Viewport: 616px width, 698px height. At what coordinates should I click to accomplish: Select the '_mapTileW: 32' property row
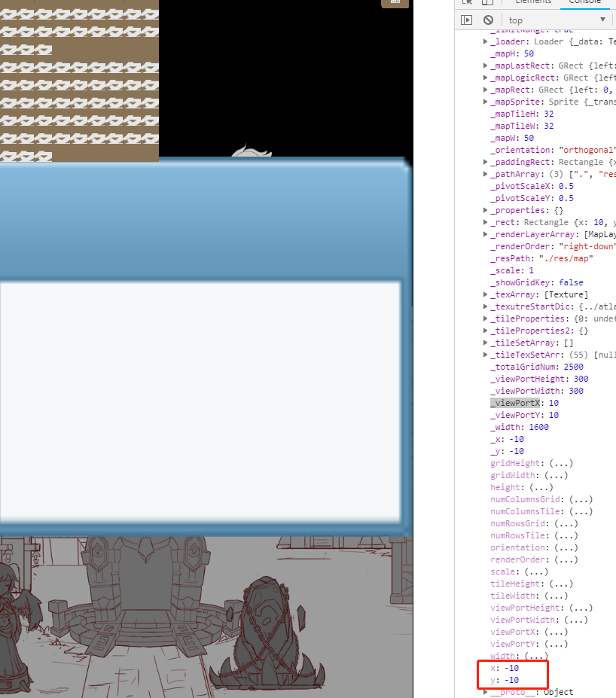click(522, 126)
